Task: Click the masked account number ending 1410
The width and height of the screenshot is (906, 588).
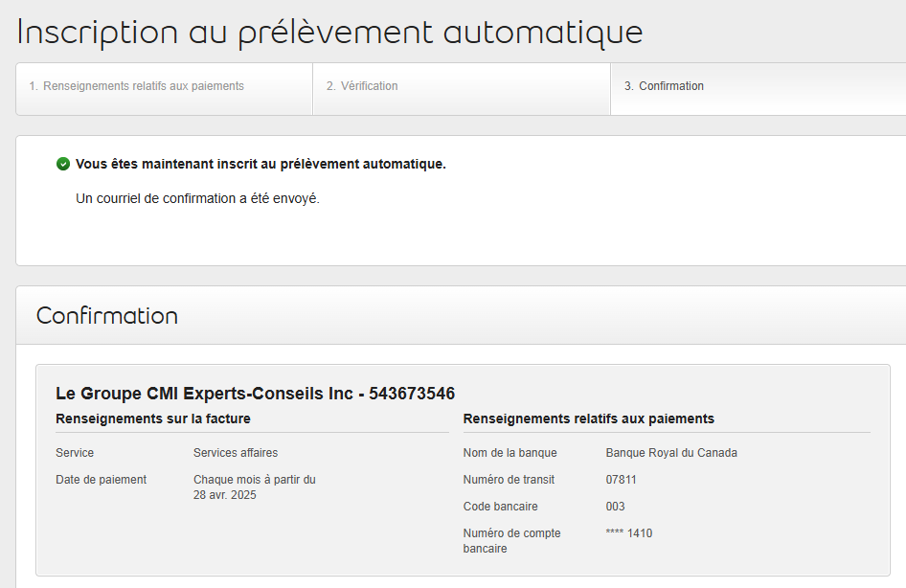Action: (629, 533)
